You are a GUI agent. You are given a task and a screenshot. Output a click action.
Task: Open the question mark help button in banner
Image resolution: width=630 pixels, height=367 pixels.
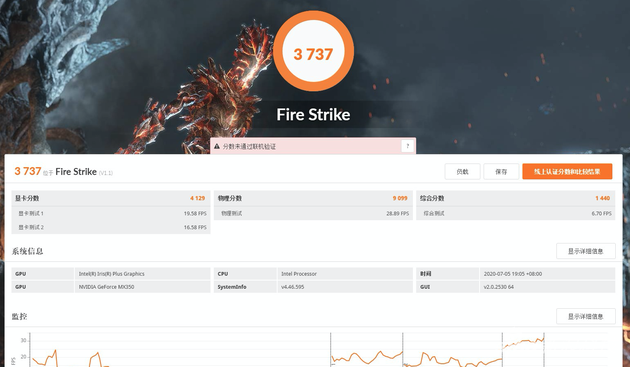[407, 146]
